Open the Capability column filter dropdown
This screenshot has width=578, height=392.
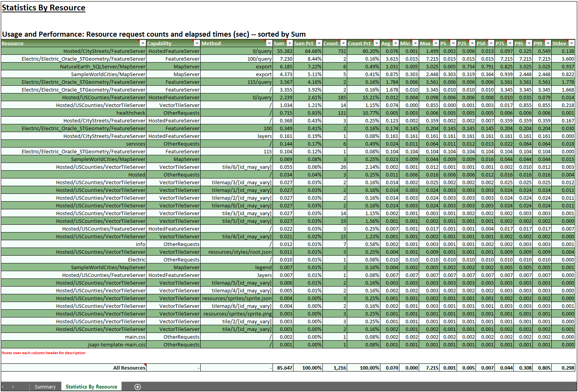tap(197, 43)
